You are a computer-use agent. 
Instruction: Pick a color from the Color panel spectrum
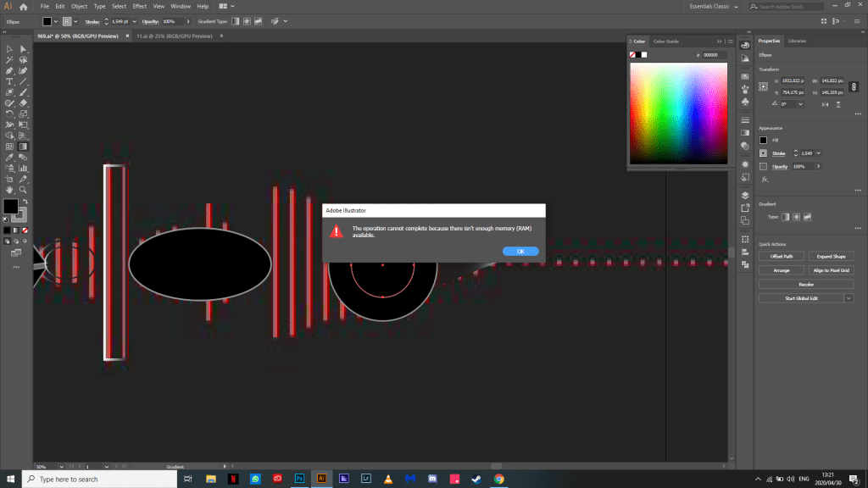point(678,110)
